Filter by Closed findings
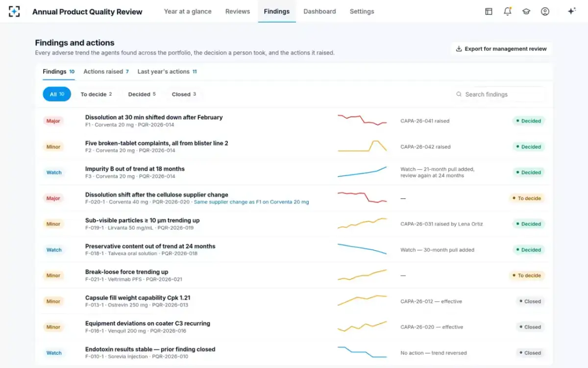This screenshot has height=368, width=588. pos(184,94)
